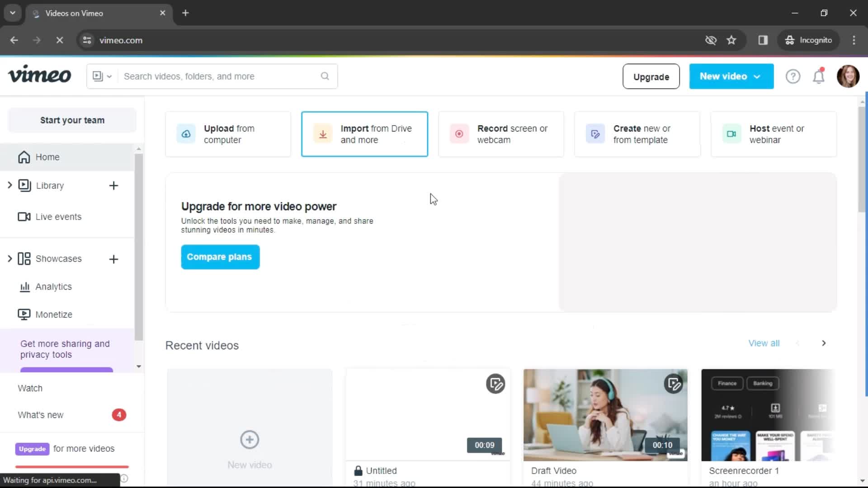The height and width of the screenshot is (488, 868).
Task: Click the notifications bell icon
Action: point(819,76)
